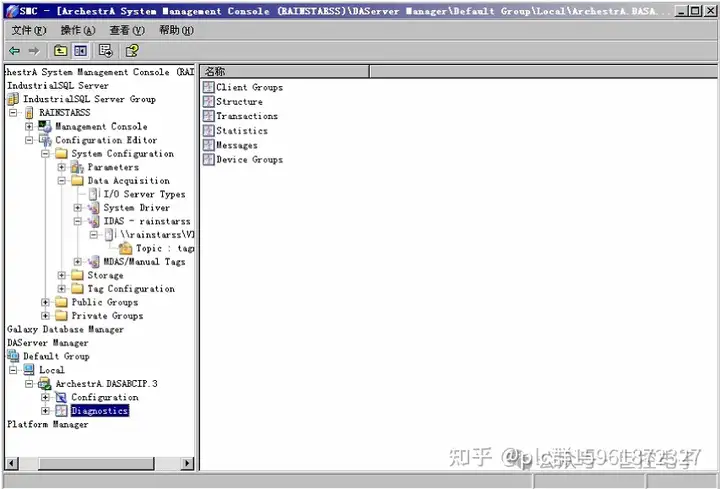The image size is (720, 489).
Task: Expand the Storage node
Action: (x=62, y=275)
